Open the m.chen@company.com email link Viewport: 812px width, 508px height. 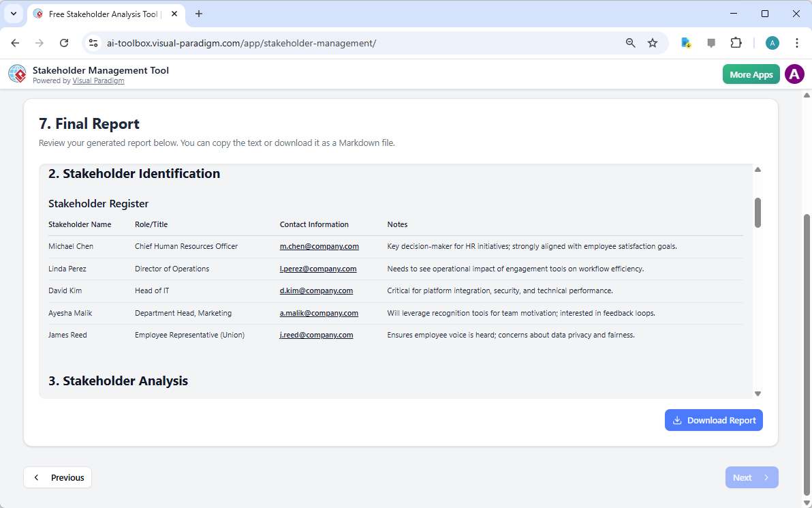pyautogui.click(x=319, y=246)
